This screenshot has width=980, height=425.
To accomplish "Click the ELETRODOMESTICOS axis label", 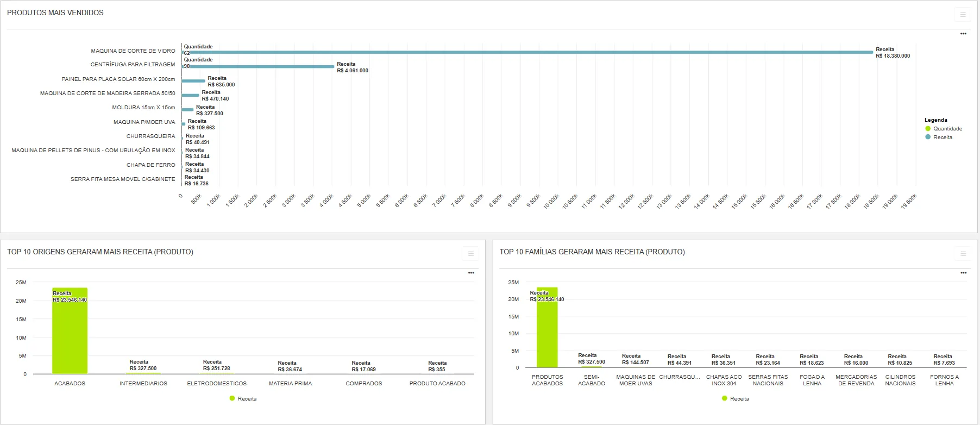I will [x=217, y=384].
